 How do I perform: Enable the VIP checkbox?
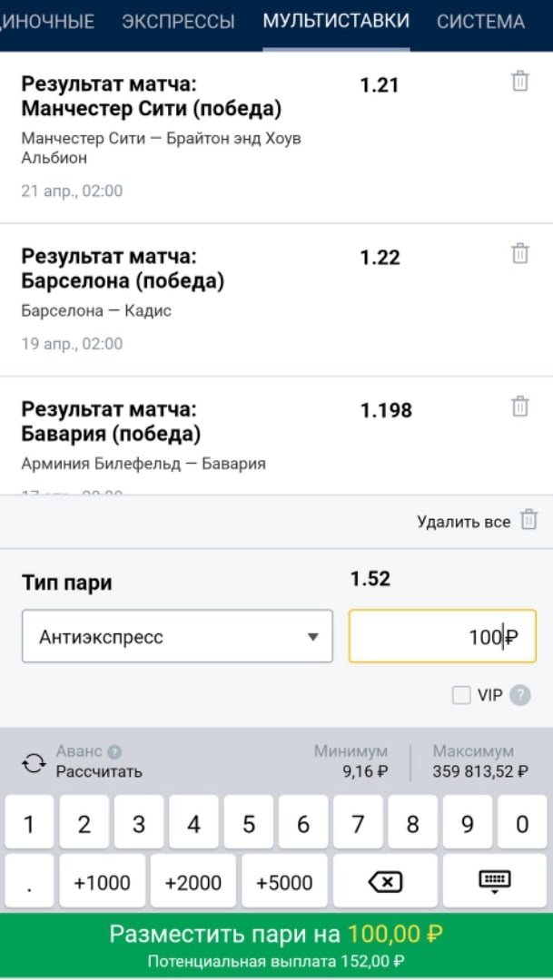462,696
